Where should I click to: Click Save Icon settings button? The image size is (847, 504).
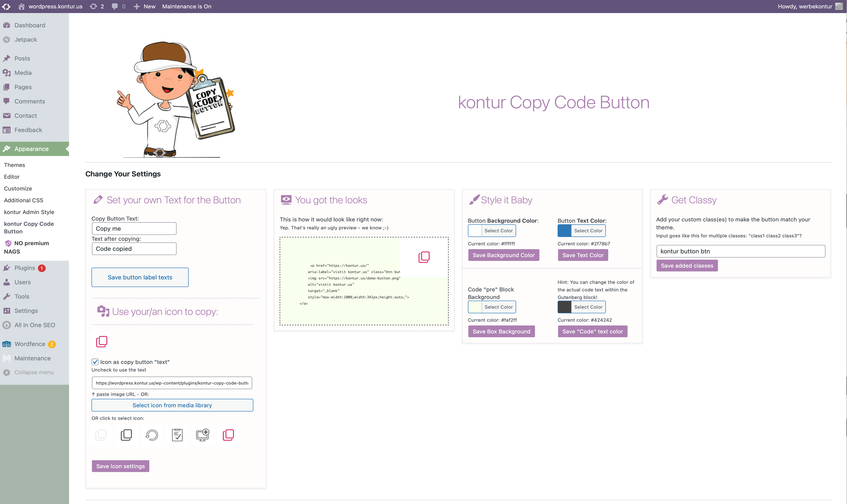[121, 466]
